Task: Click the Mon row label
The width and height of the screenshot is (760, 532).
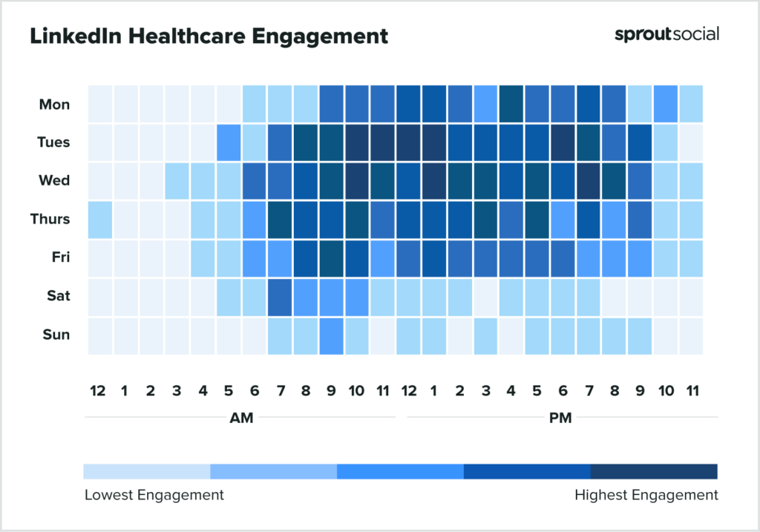Action: click(55, 105)
